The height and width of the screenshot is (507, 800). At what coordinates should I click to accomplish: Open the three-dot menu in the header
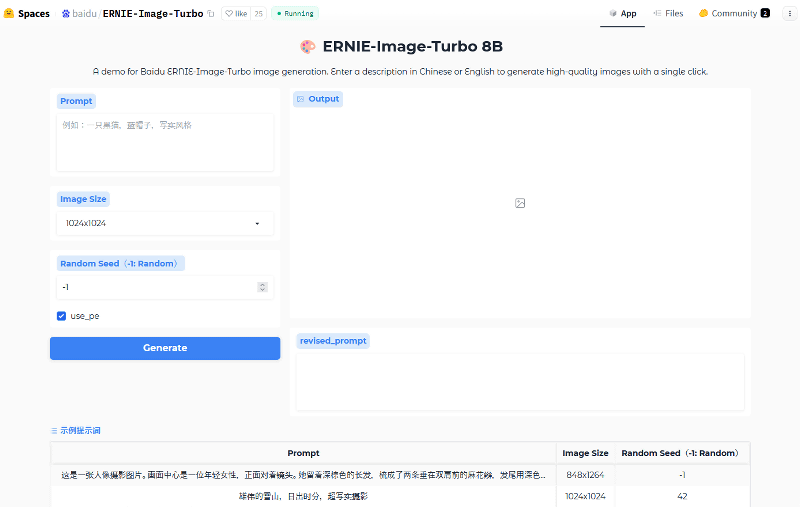[x=789, y=14]
